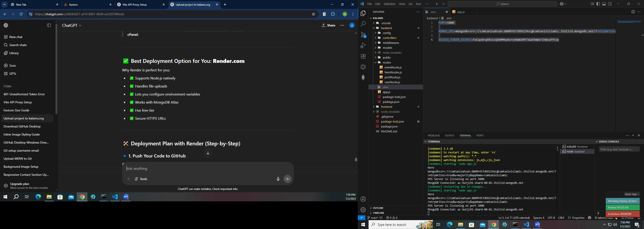
Task: Click the ChatGPT logo icon
Action: 6,25
